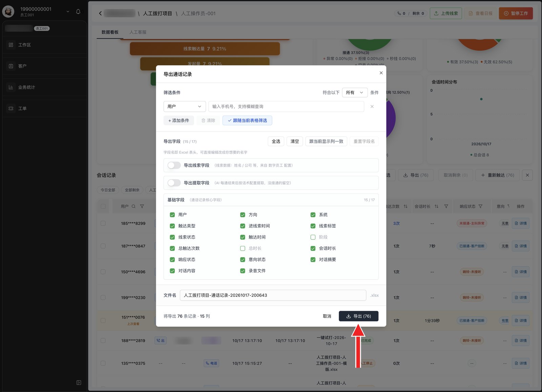The height and width of the screenshot is (392, 542).
Task: Click 跟当前显示列一致 button
Action: click(326, 141)
